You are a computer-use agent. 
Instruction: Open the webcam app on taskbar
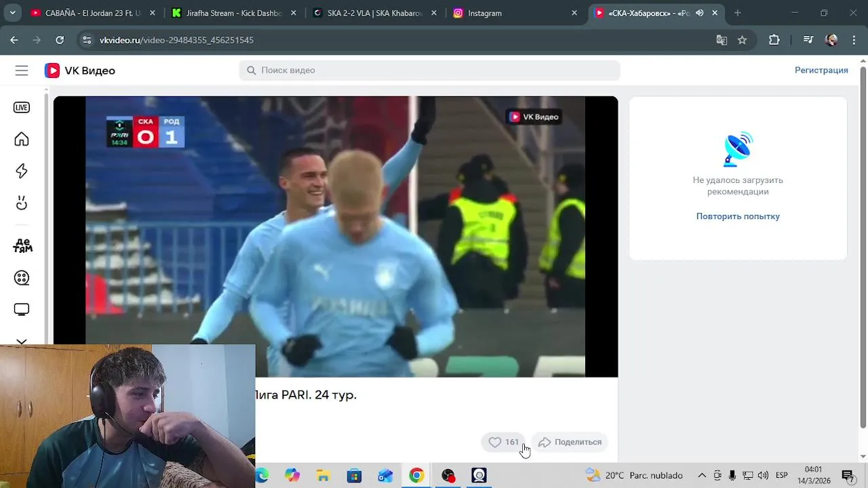(x=479, y=475)
